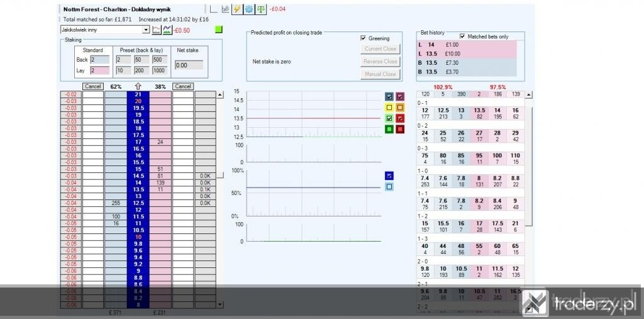Click the Standard Lay stake field
644x319 pixels.
(100, 70)
